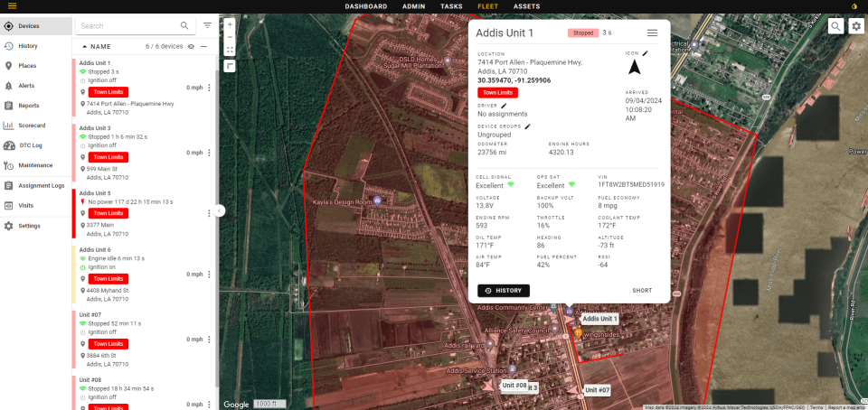Toggle device list visibility eye icon

(x=191, y=46)
